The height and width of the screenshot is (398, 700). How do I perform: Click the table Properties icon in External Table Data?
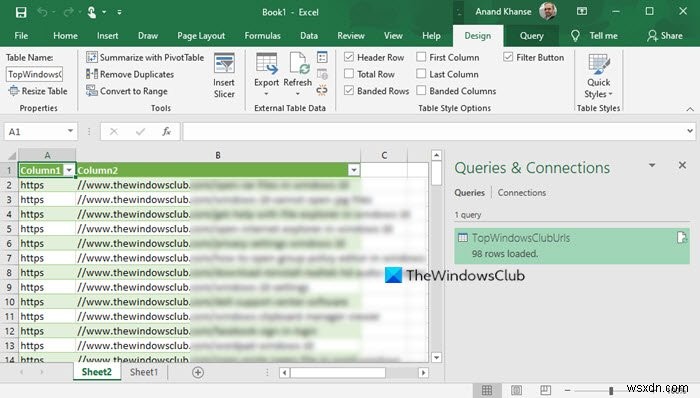(322, 57)
